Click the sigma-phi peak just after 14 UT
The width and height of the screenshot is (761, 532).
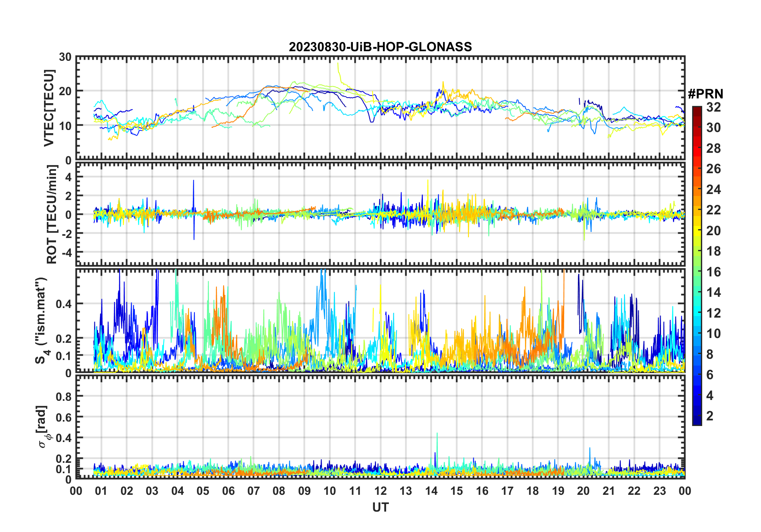437,434
